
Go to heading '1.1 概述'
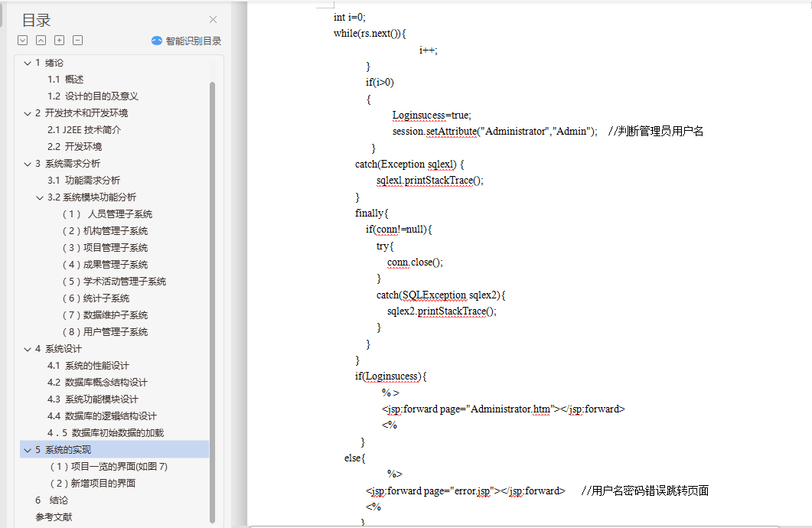[x=65, y=80]
